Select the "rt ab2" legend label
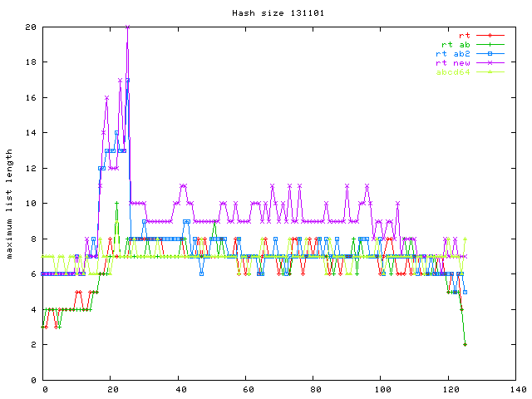The height and width of the screenshot is (399, 532). [453, 53]
